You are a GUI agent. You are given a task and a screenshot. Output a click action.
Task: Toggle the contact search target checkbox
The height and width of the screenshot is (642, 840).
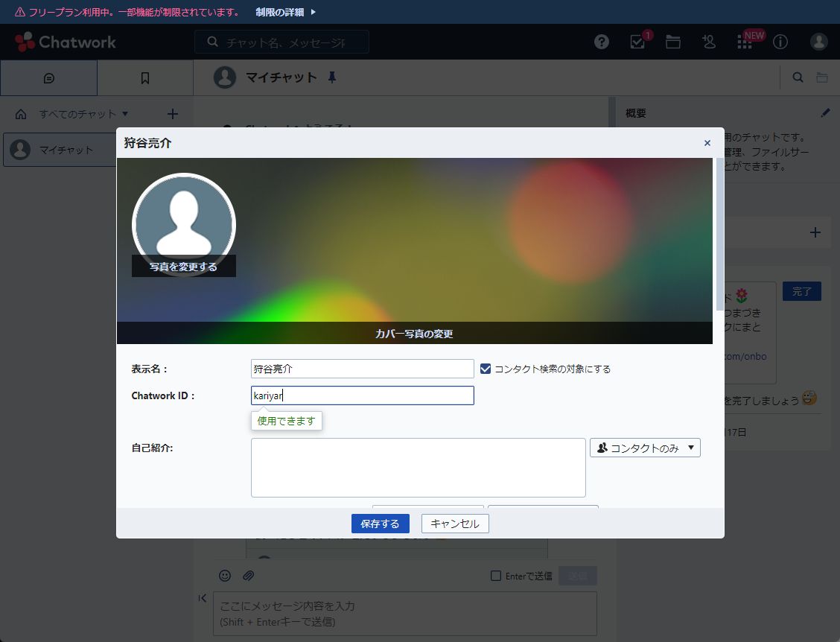486,369
